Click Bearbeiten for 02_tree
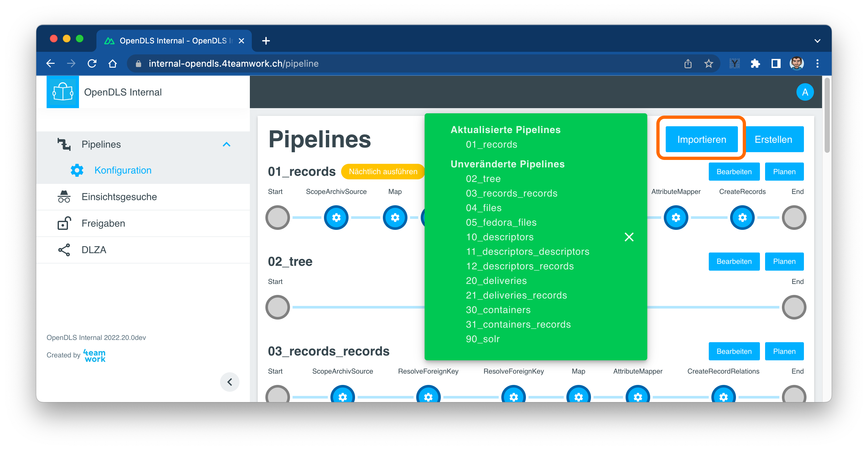This screenshot has height=450, width=868. (x=734, y=262)
